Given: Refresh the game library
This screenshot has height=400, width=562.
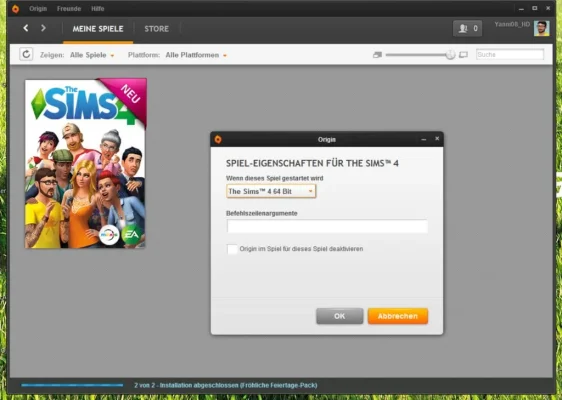Looking at the screenshot, I should tap(26, 54).
